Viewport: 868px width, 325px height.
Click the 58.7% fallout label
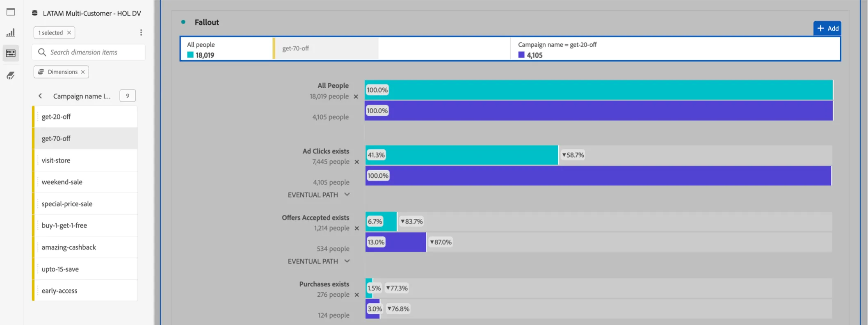(x=573, y=155)
